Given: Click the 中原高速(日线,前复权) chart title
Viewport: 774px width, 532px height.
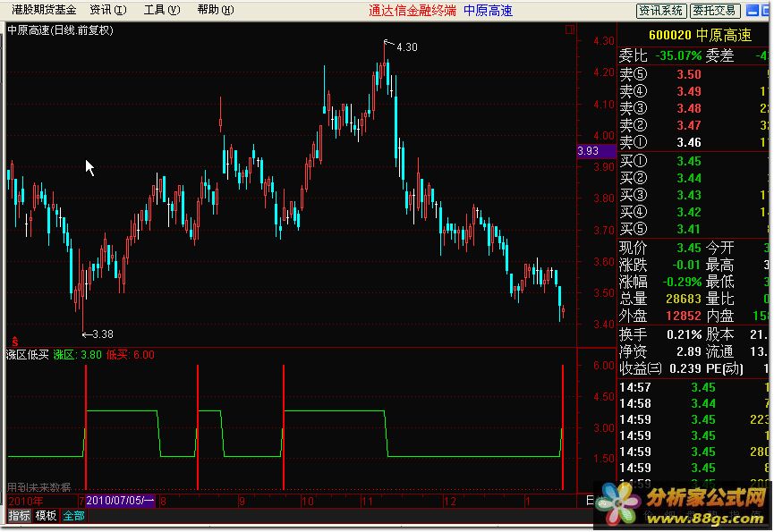Looking at the screenshot, I should point(60,30).
